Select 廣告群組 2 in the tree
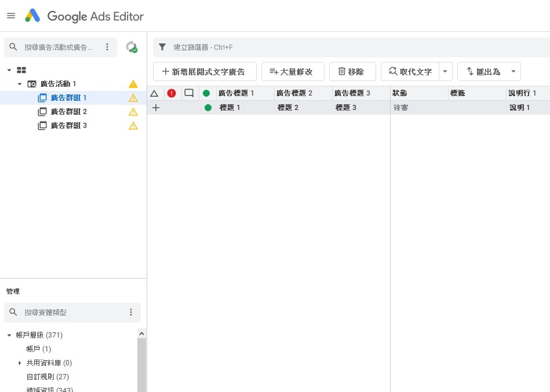This screenshot has height=392, width=550. [68, 112]
